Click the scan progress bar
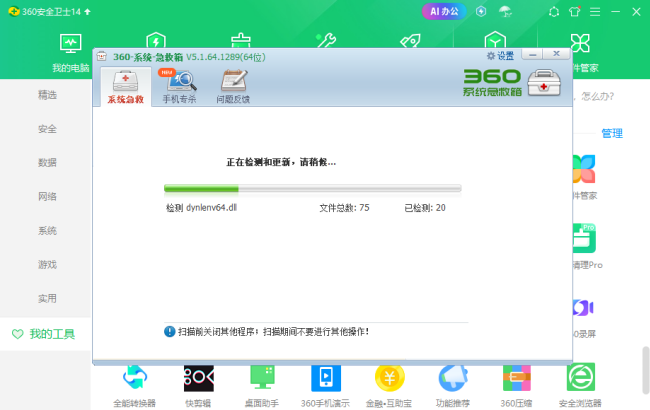The width and height of the screenshot is (650, 410). coord(313,189)
